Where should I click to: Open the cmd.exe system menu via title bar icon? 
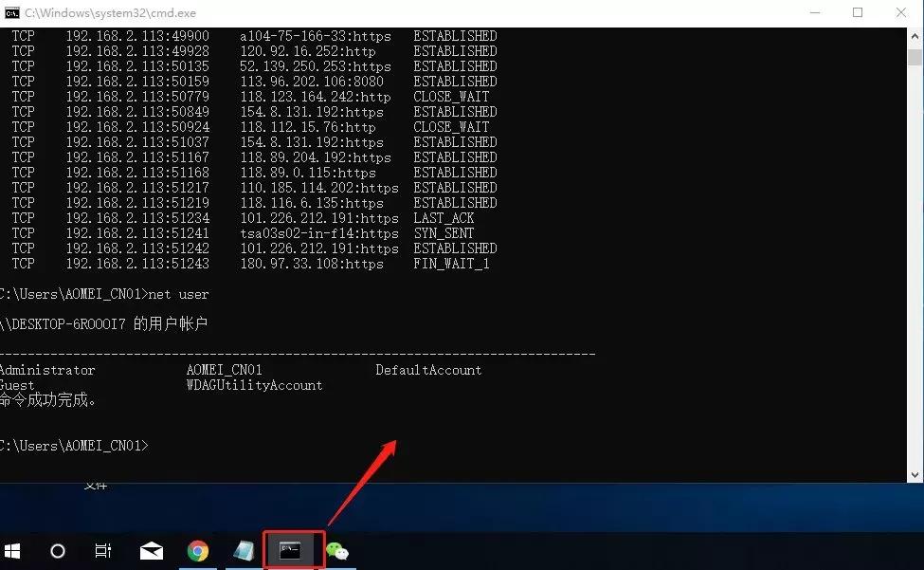(x=11, y=12)
